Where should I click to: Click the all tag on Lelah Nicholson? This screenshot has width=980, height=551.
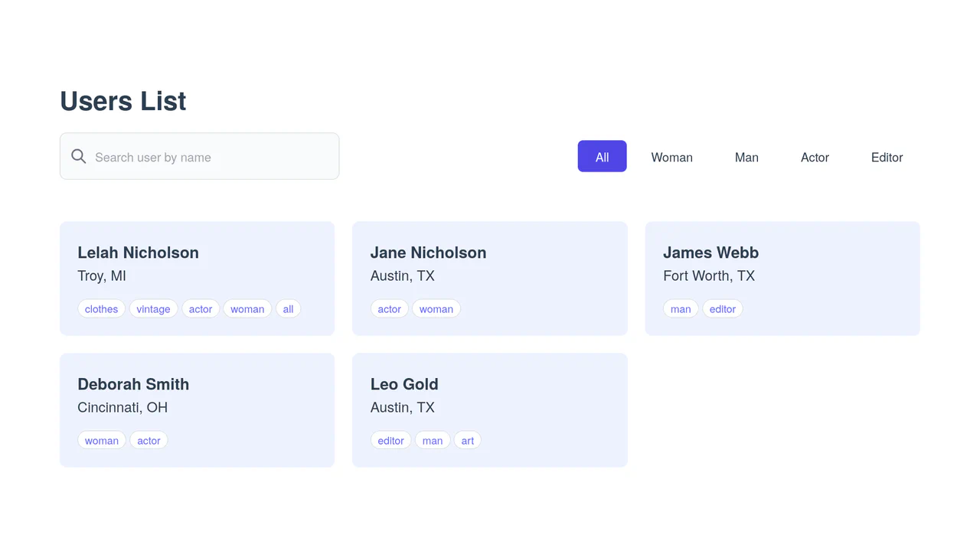click(x=288, y=309)
